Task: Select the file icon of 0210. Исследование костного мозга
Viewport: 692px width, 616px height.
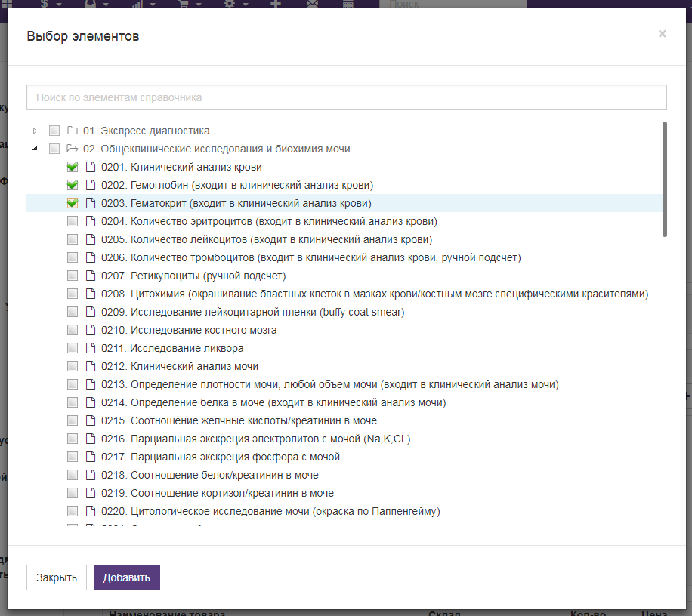Action: tap(91, 329)
